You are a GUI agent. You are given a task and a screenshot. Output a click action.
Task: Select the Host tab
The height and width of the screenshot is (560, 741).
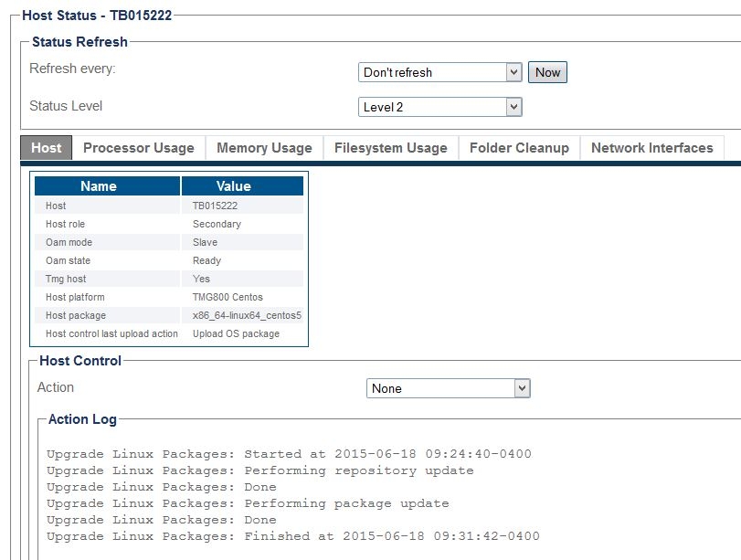click(46, 148)
